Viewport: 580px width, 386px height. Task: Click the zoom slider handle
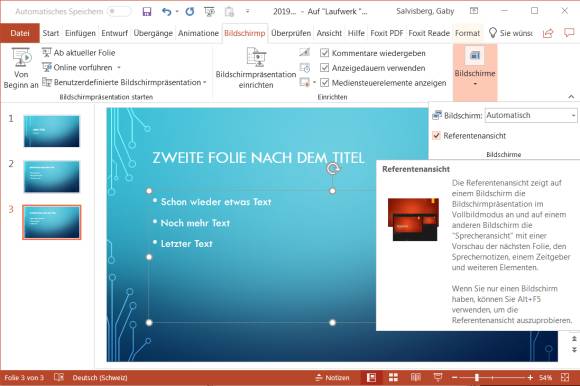[x=477, y=377]
